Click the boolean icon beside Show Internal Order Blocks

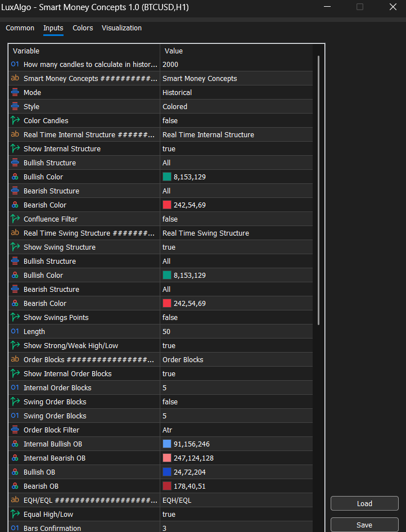tap(15, 373)
